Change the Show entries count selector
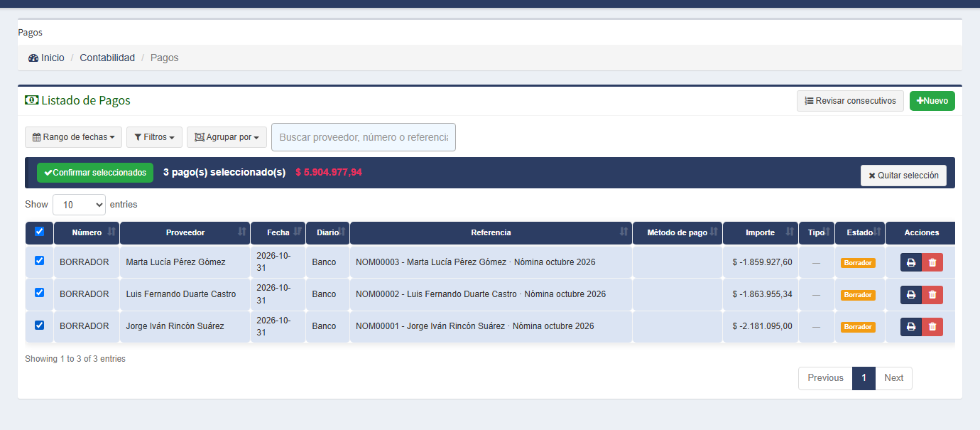The image size is (980, 430). point(79,205)
